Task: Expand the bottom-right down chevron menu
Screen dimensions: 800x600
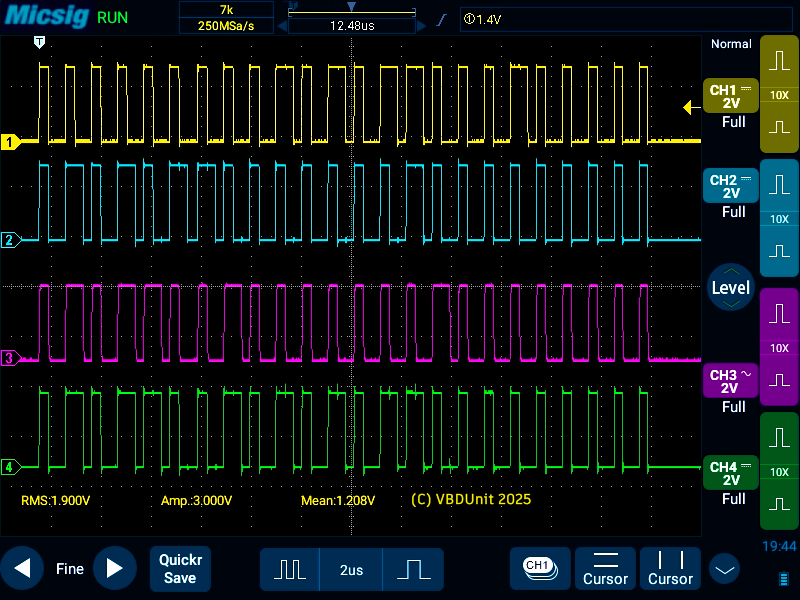Action: [724, 570]
